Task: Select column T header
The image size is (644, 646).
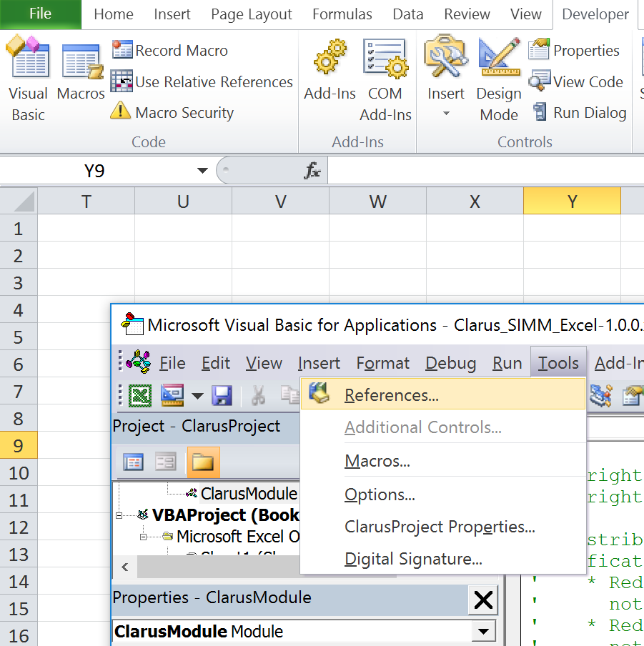Action: 86,202
